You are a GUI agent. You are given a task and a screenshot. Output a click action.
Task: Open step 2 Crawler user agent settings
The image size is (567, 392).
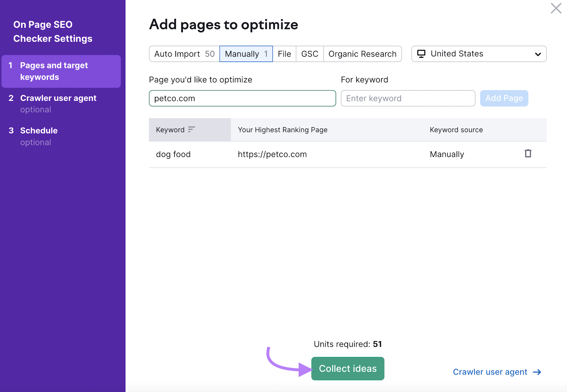coord(58,98)
